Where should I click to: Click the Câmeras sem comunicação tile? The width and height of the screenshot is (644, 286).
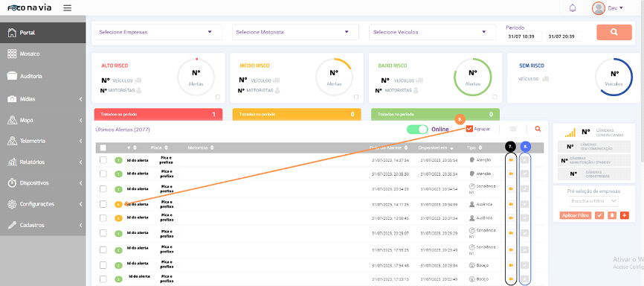tap(594, 147)
